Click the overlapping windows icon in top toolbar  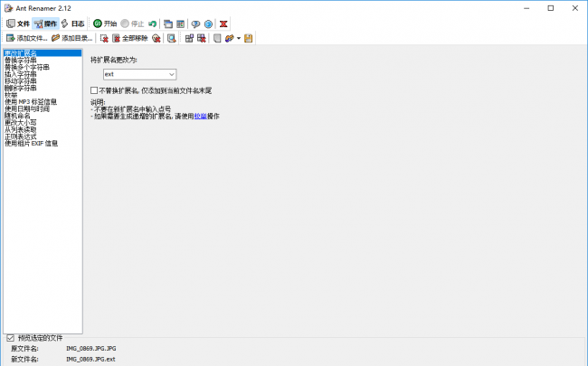[168, 24]
